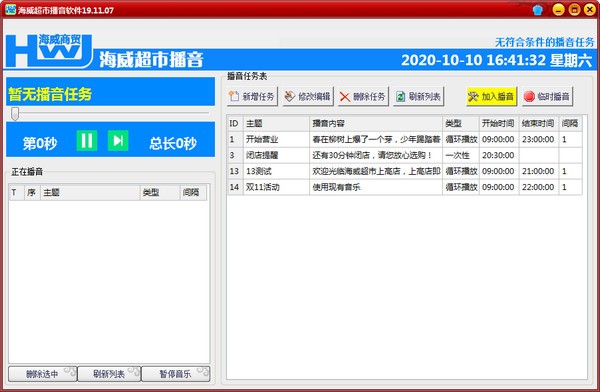Maximize the window
The height and width of the screenshot is (392, 600).
(574, 10)
